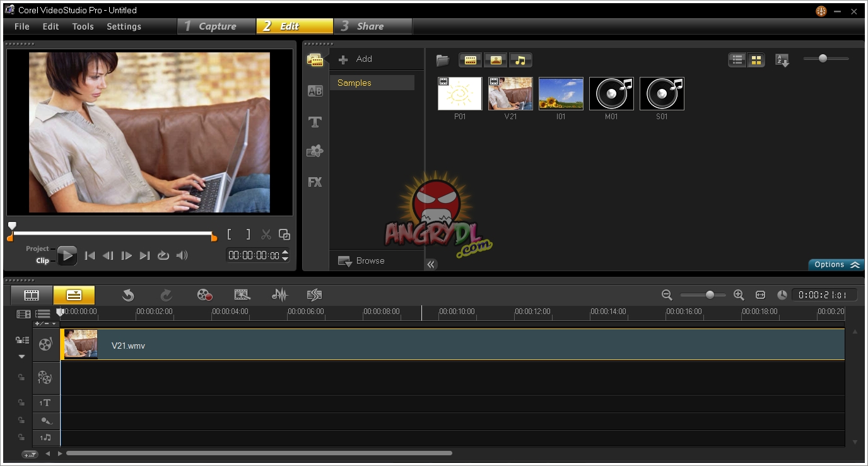This screenshot has height=466, width=868.
Task: Toggle the lock beside the Title track
Action: 21,403
